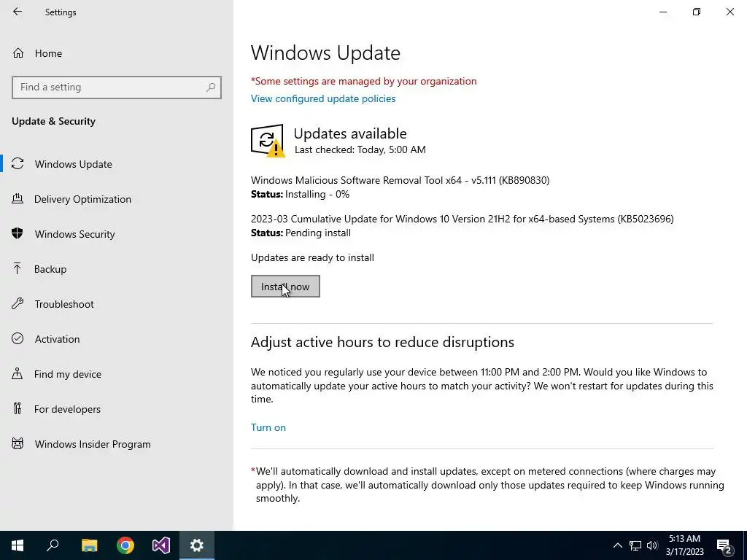Click the Activation checkmark icon
Screen dimensions: 747x560
pos(18,338)
